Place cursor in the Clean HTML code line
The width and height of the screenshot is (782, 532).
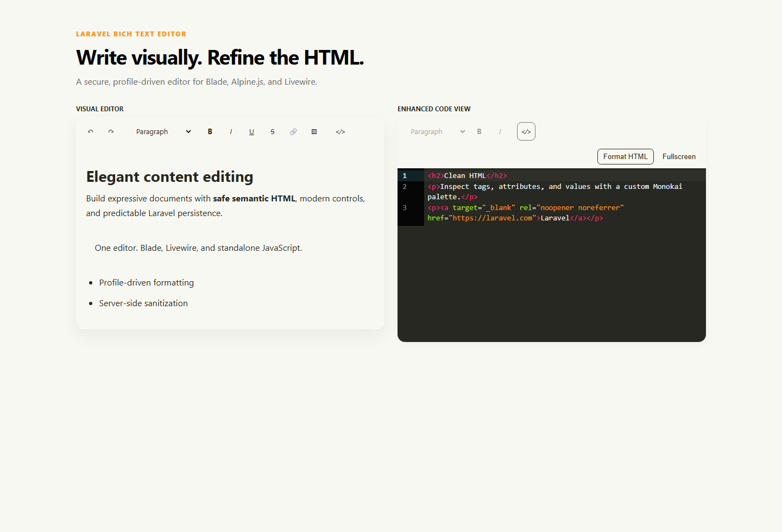(x=467, y=176)
